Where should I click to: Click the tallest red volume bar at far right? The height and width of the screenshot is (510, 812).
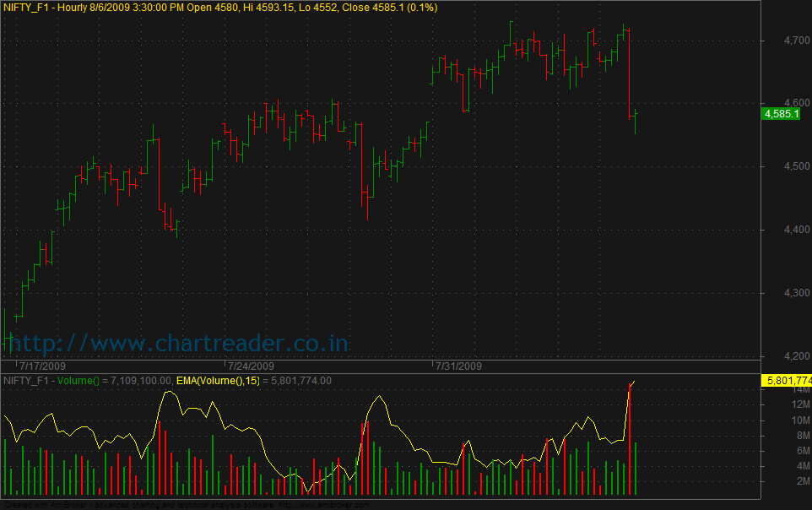pyautogui.click(x=630, y=439)
